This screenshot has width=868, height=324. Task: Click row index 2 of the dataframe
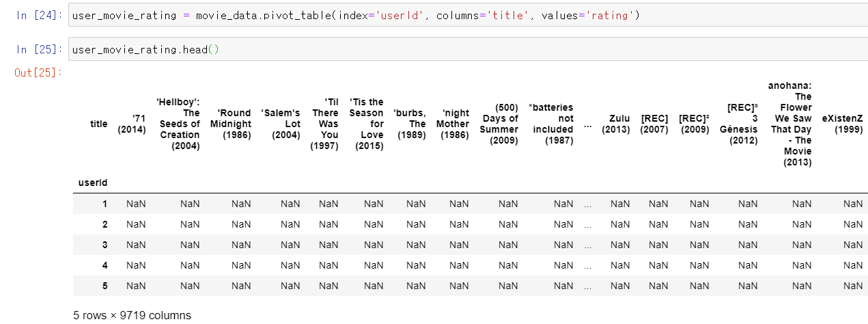tap(105, 224)
